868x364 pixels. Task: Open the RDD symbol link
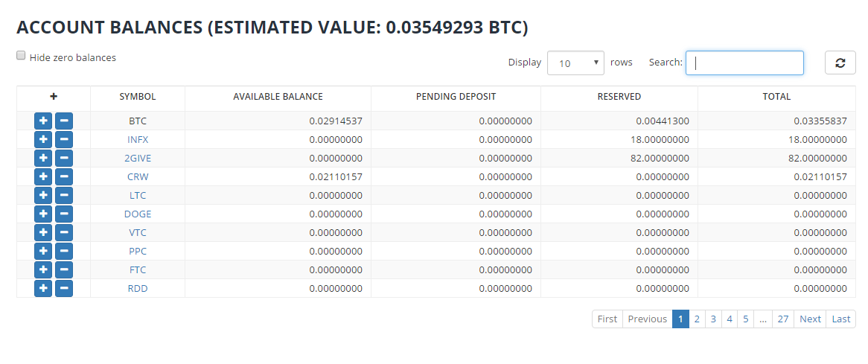pos(138,289)
